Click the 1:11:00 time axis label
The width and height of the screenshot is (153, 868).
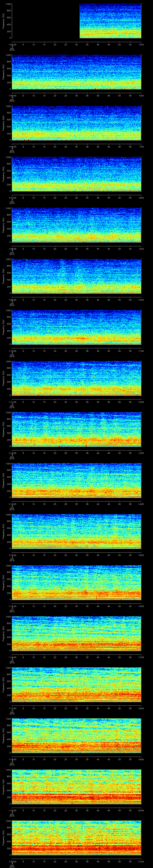click(x=12, y=402)
